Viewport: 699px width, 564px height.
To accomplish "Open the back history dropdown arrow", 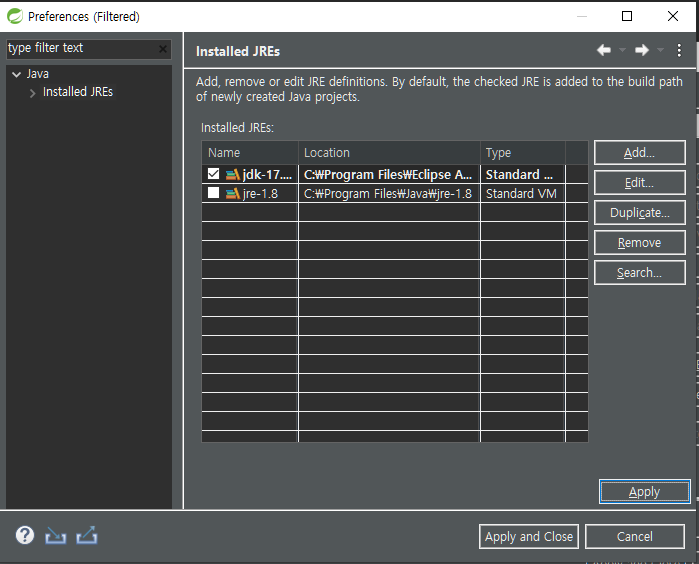I will pos(622,50).
